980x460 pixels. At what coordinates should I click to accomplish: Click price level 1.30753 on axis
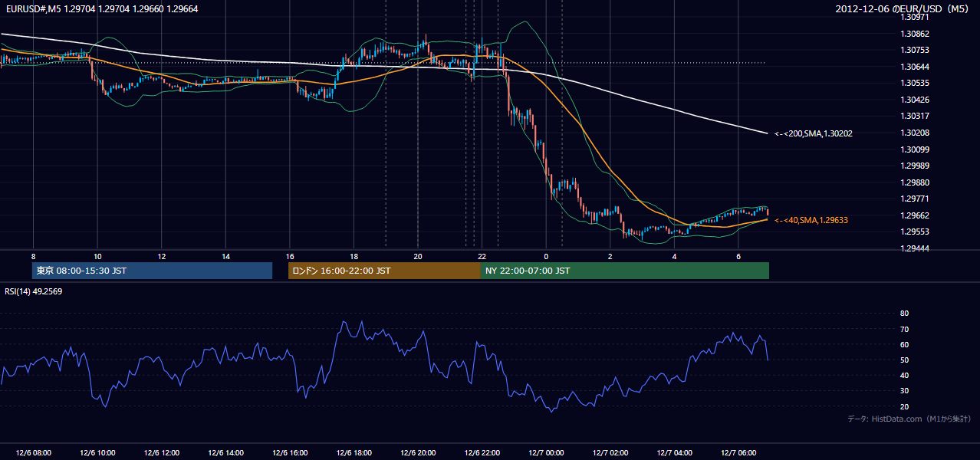(915, 51)
